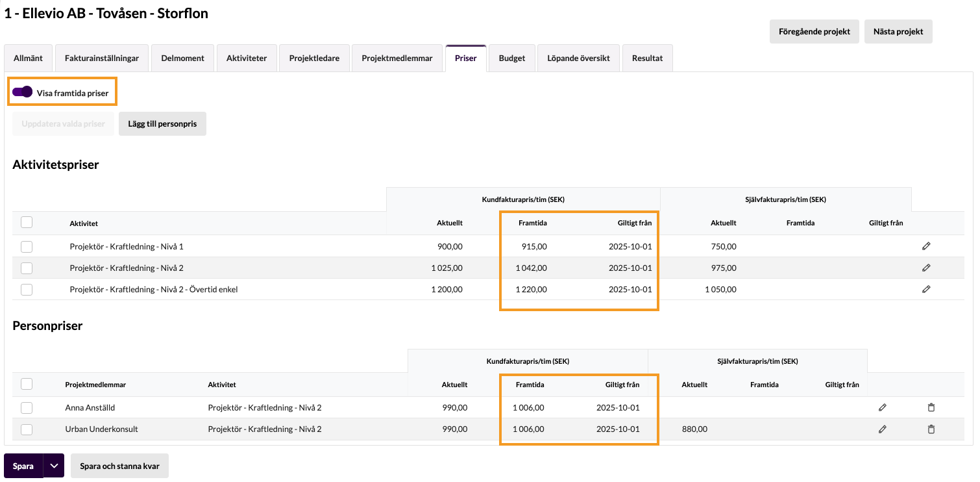
Task: Edit prices for Nivå 2 - Övertid enkel
Action: click(926, 289)
